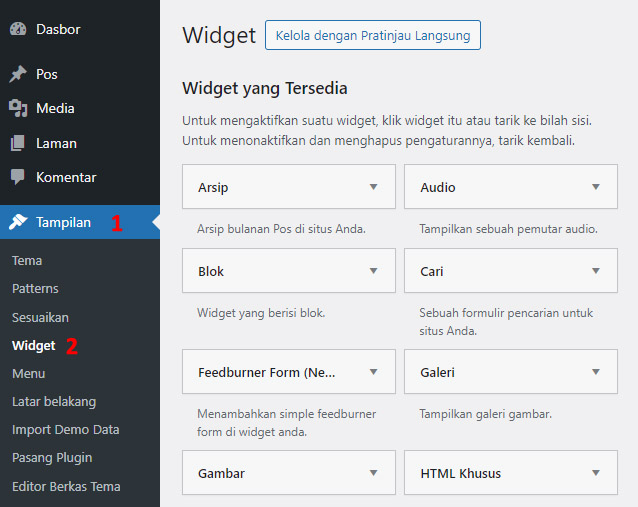
Task: Click Kelola dengan Pratinjau Langsung button
Action: pos(373,35)
